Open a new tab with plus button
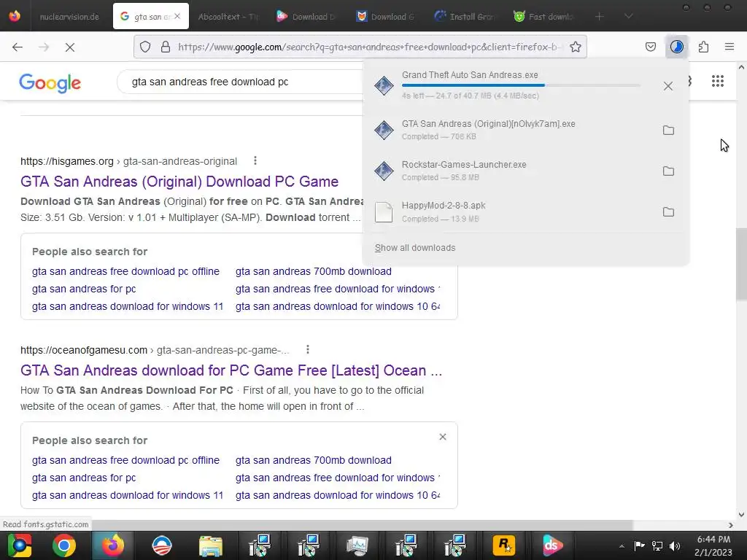The height and width of the screenshot is (560, 747). click(600, 16)
